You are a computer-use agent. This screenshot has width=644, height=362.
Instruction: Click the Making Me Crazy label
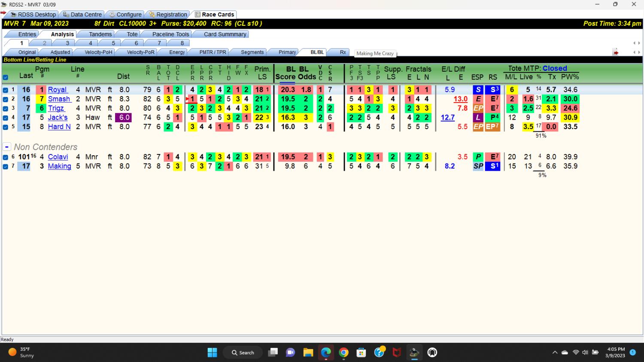click(x=375, y=54)
